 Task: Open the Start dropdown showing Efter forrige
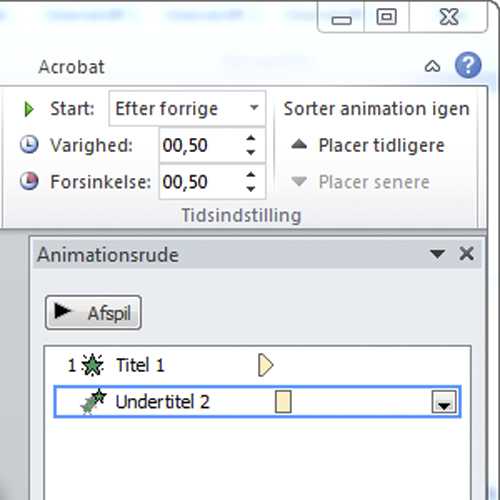(x=187, y=108)
